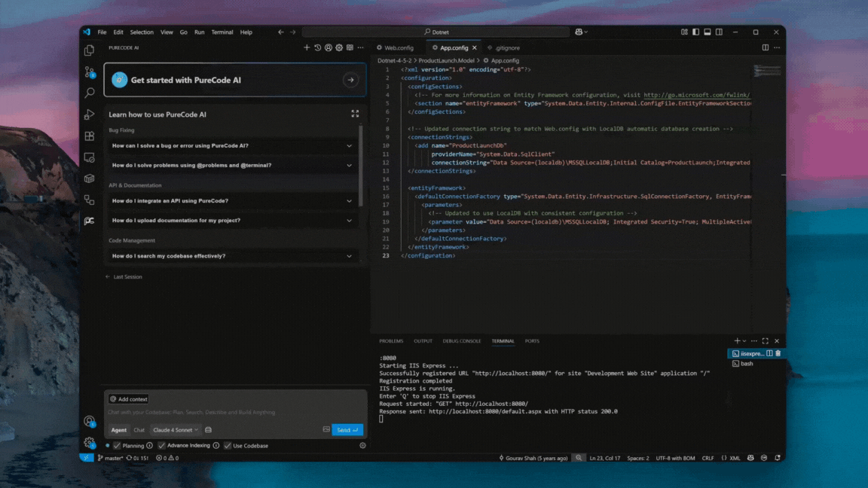
Task: Click the Add context button
Action: click(128, 399)
